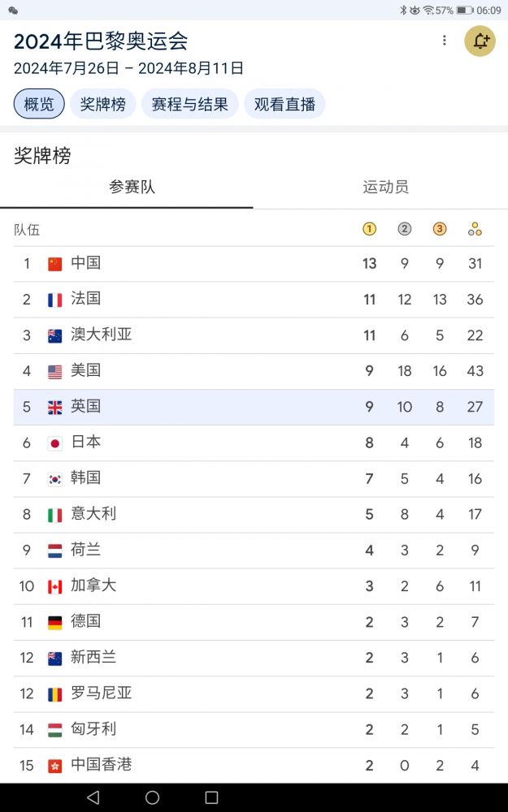Select the 中国香港 row
This screenshot has height=812, width=508.
[x=254, y=765]
